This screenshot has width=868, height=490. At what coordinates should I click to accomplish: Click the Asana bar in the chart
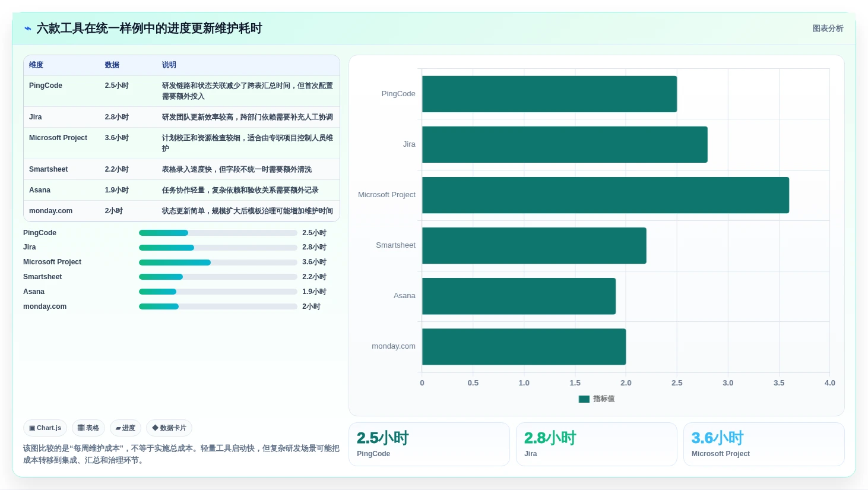tap(519, 296)
